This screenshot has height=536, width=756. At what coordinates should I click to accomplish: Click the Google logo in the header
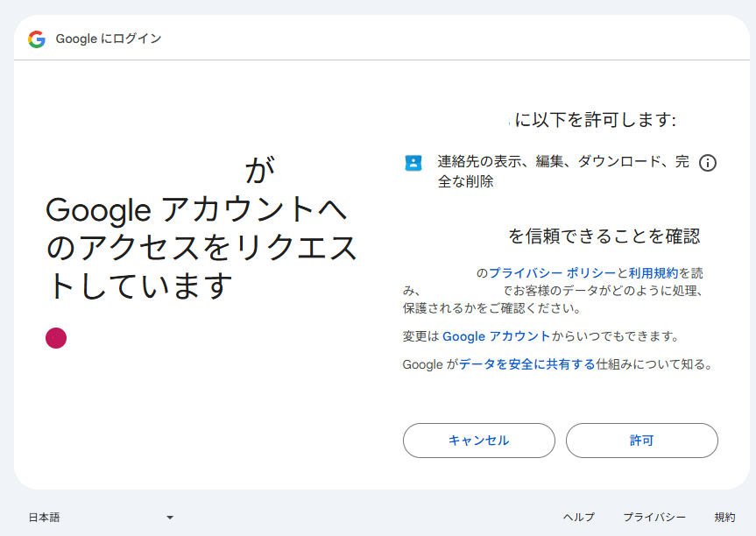tap(37, 39)
